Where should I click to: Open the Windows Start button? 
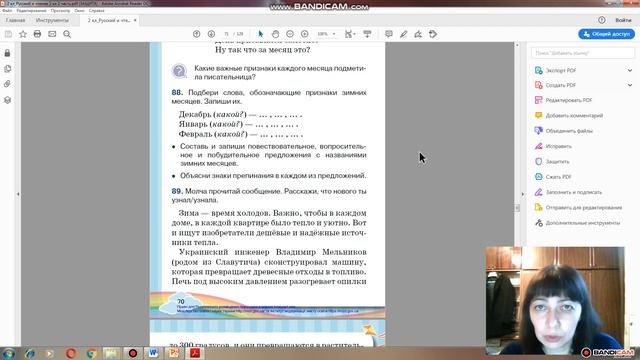pos(9,353)
